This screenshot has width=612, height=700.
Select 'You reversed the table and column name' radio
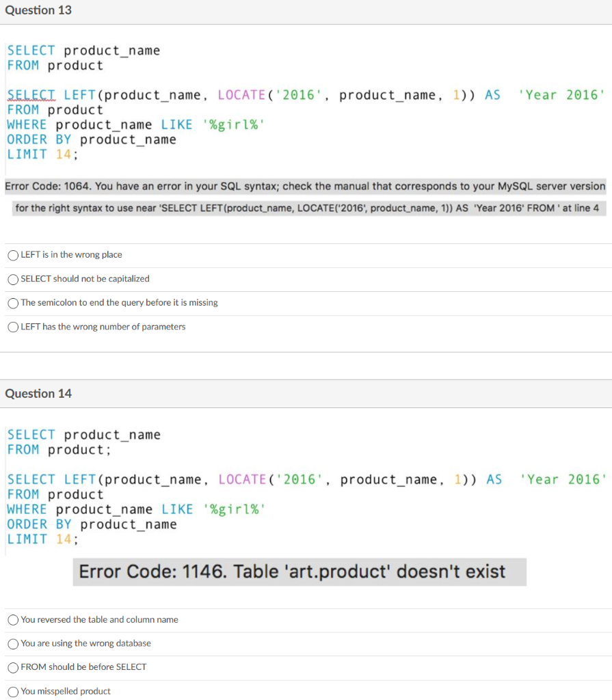13,620
